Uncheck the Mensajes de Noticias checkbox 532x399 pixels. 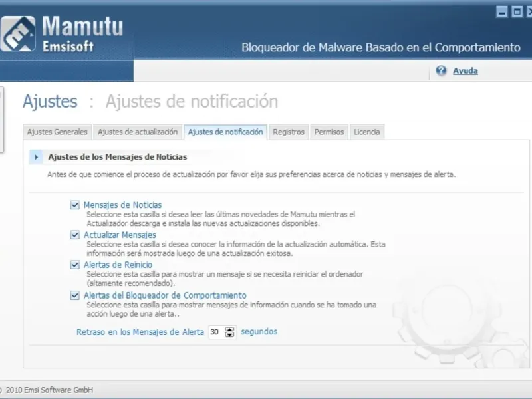(x=75, y=205)
